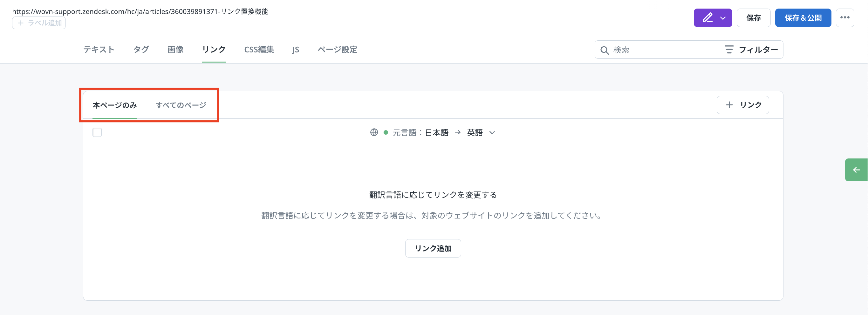Click the purple pencil edit icon
The width and height of the screenshot is (868, 315).
click(707, 18)
